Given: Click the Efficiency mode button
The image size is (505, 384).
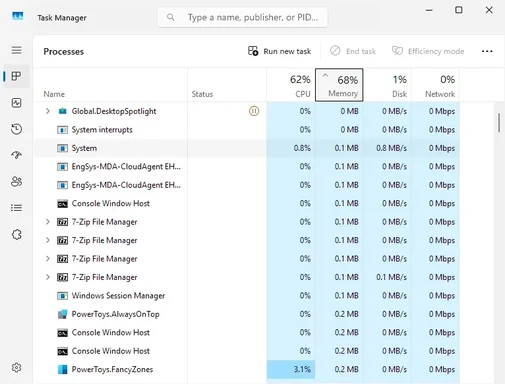Looking at the screenshot, I should (428, 51).
